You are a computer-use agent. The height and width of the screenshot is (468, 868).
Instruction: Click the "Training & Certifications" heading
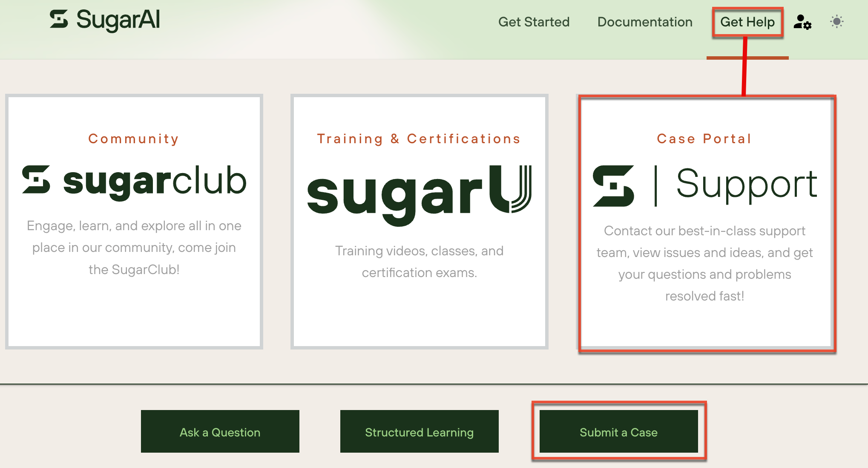(419, 139)
